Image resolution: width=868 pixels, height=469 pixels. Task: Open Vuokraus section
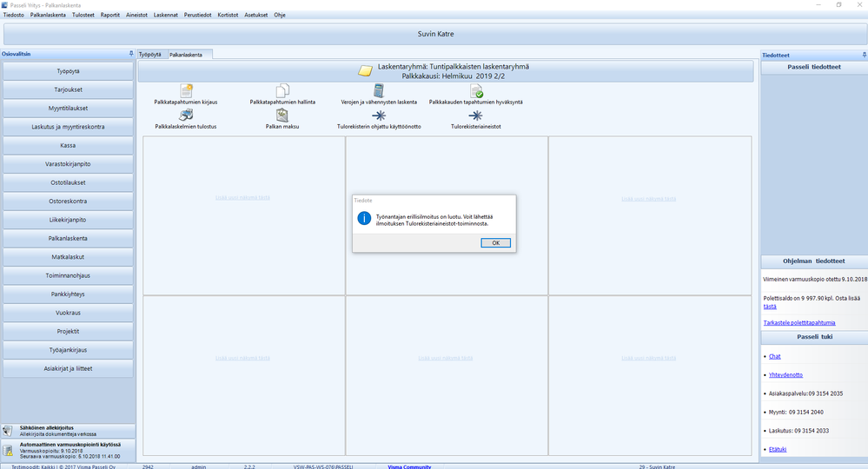[x=68, y=313]
